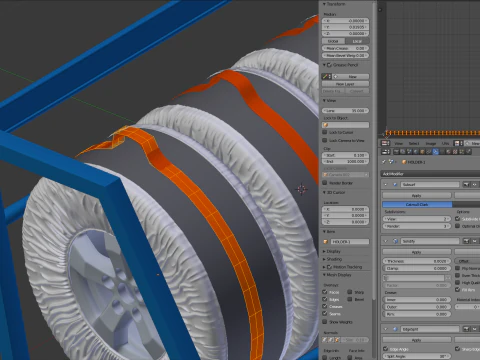Switch transform orientation to Local

[x=357, y=41]
